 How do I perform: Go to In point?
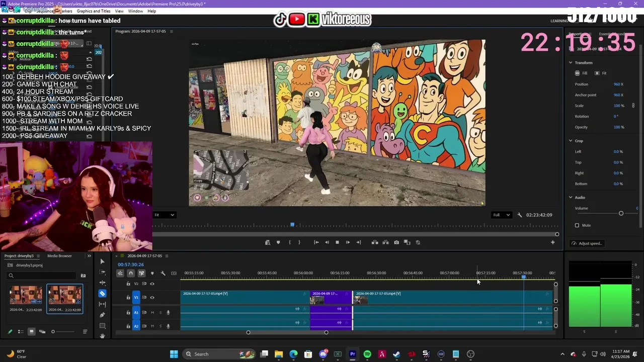[x=316, y=242]
